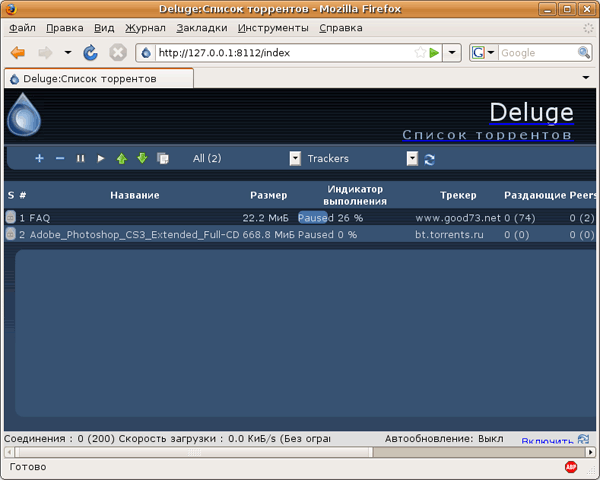The width and height of the screenshot is (600, 480).
Task: Sort by the Название column header
Action: pyautogui.click(x=135, y=195)
